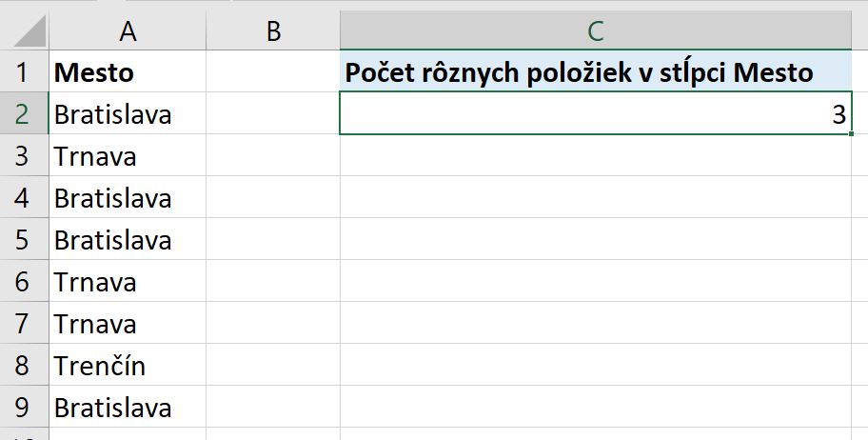Select cell C2 showing value 3
This screenshot has height=440, width=868.
coord(596,113)
